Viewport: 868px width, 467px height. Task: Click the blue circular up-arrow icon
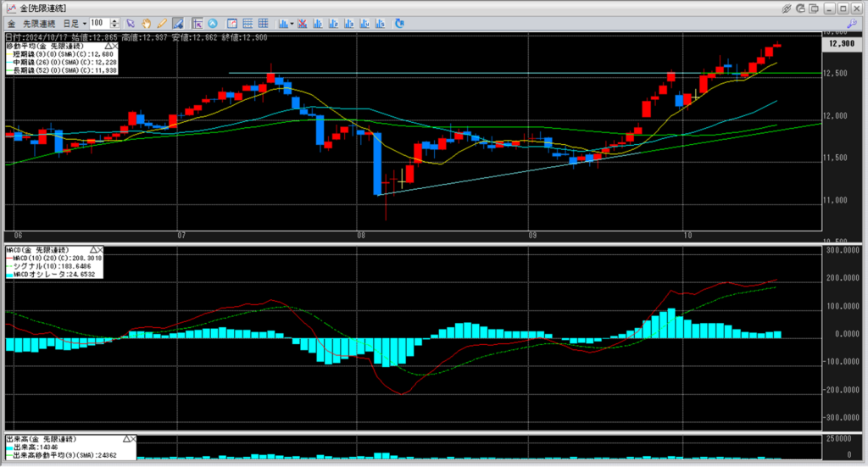(212, 23)
